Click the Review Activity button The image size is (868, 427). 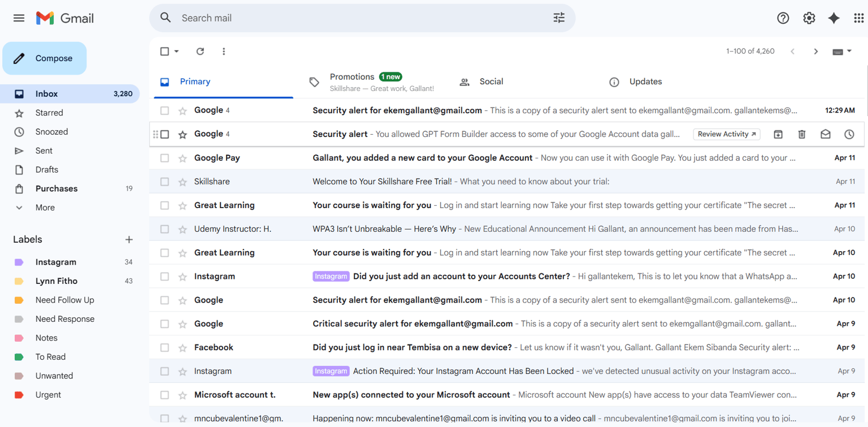click(727, 135)
